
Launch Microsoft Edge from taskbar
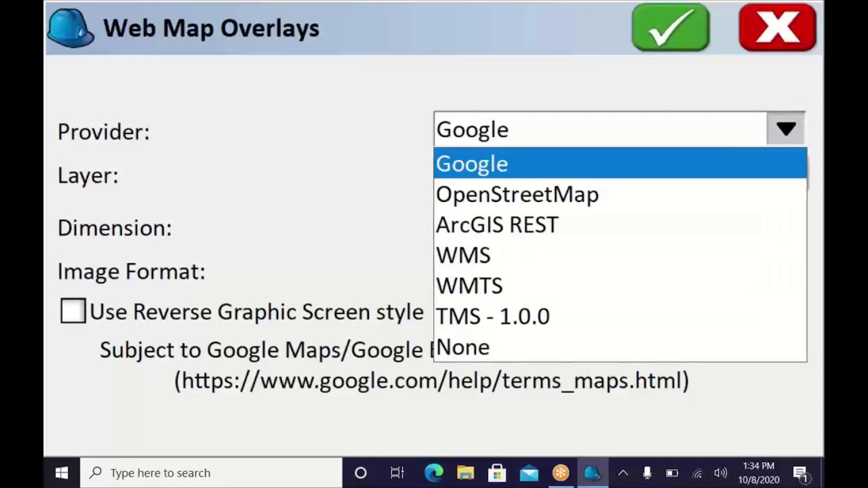[x=433, y=473]
